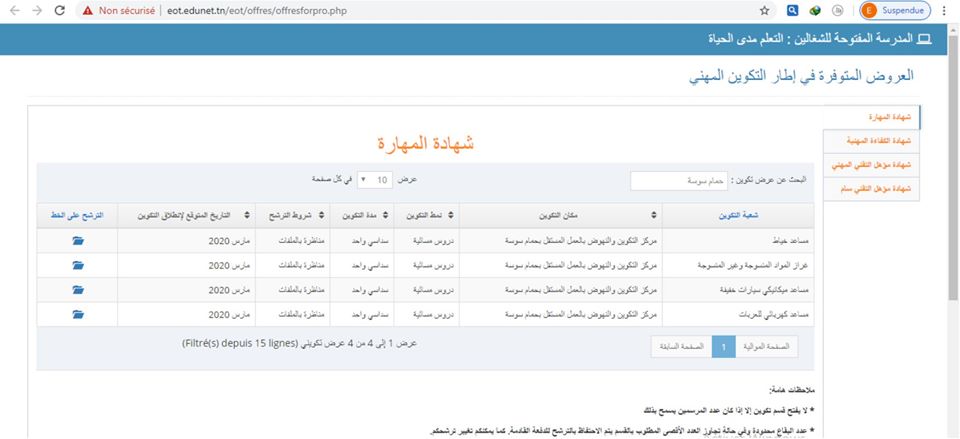
Task: Open the green globe extension icon
Action: [815, 10]
